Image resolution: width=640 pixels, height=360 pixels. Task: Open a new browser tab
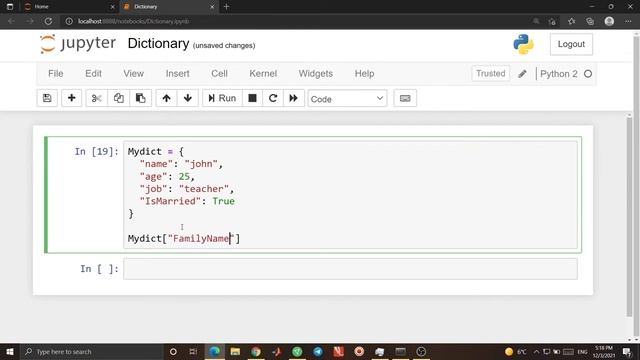pos(227,7)
